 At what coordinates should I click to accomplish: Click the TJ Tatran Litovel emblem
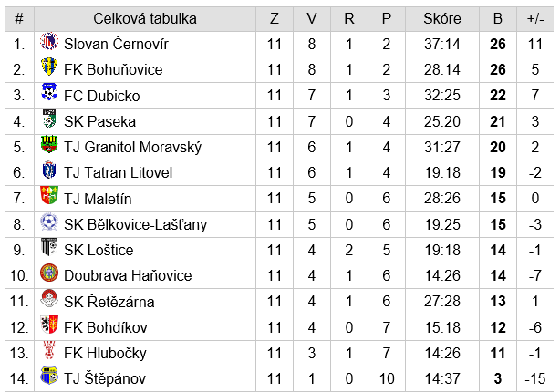point(49,170)
